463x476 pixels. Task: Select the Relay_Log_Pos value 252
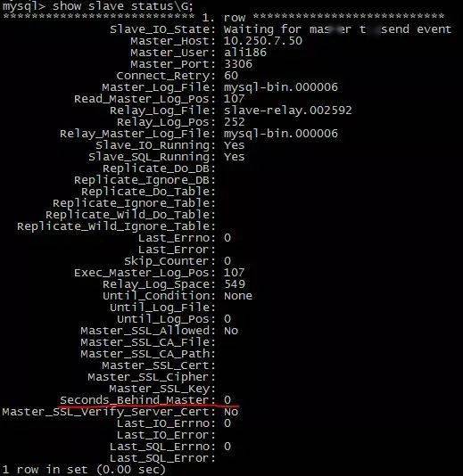(235, 122)
